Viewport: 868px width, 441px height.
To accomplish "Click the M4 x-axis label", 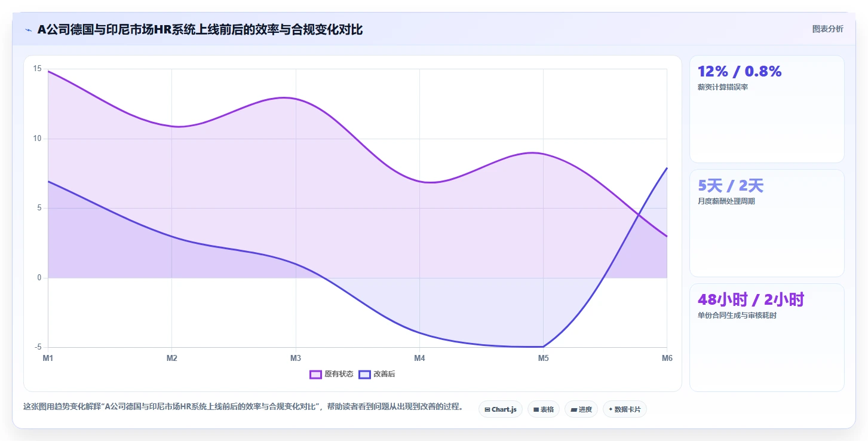I will coord(419,359).
